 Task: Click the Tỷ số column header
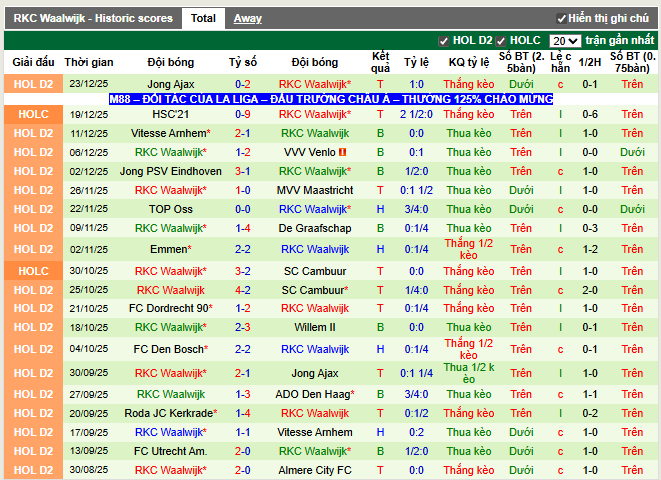[243, 62]
